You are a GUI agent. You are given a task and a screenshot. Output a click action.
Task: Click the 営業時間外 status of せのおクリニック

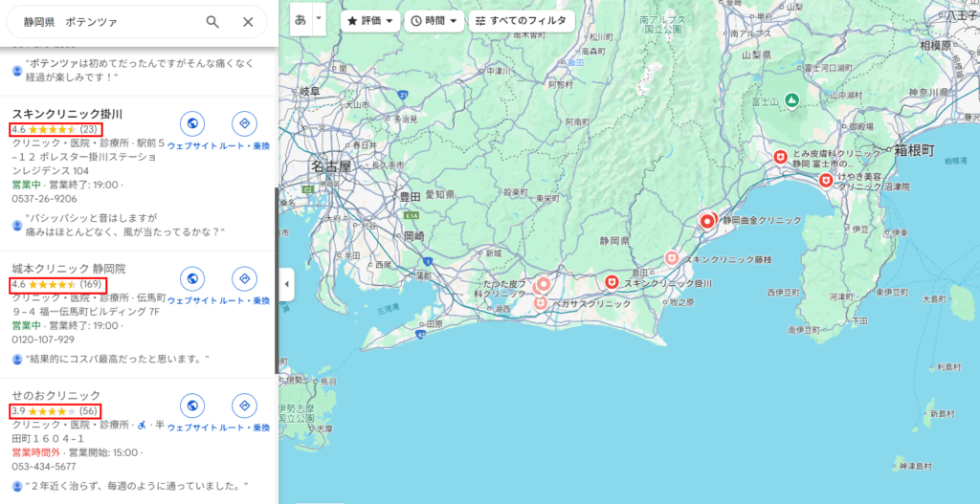(x=36, y=451)
